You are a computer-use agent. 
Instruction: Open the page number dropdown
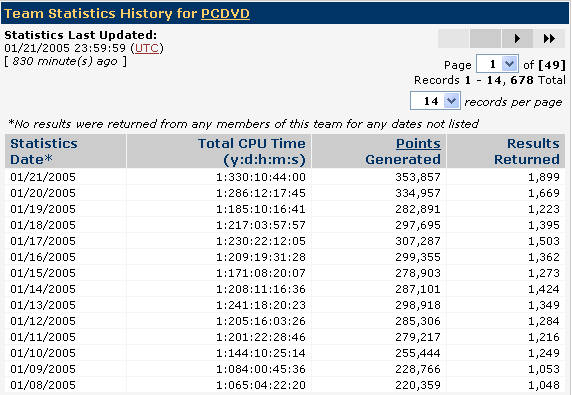pyautogui.click(x=509, y=64)
